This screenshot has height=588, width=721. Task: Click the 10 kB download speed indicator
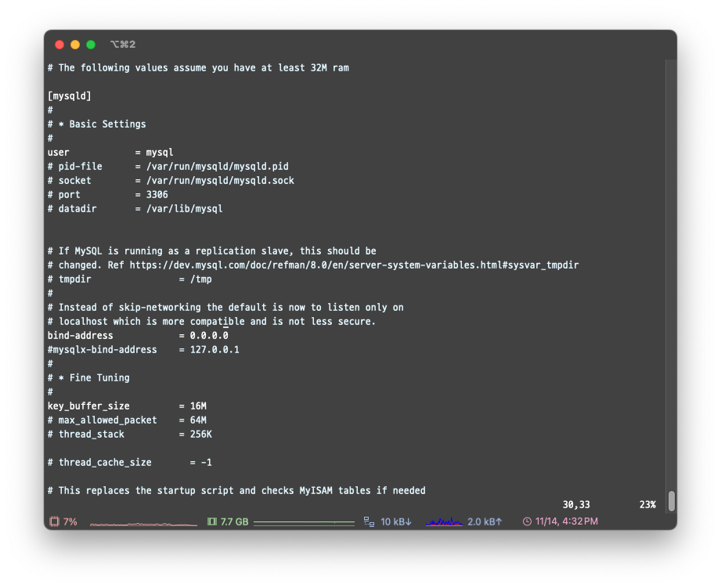click(396, 521)
